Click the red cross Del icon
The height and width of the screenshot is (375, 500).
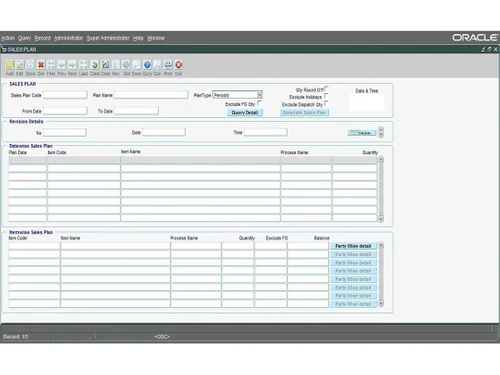[x=41, y=65]
